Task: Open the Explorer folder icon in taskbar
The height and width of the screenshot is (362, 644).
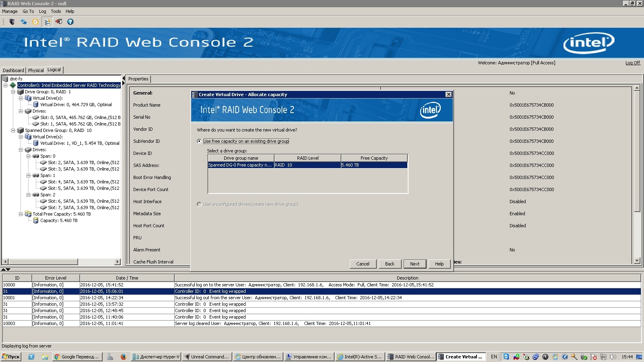Action: pyautogui.click(x=45, y=357)
